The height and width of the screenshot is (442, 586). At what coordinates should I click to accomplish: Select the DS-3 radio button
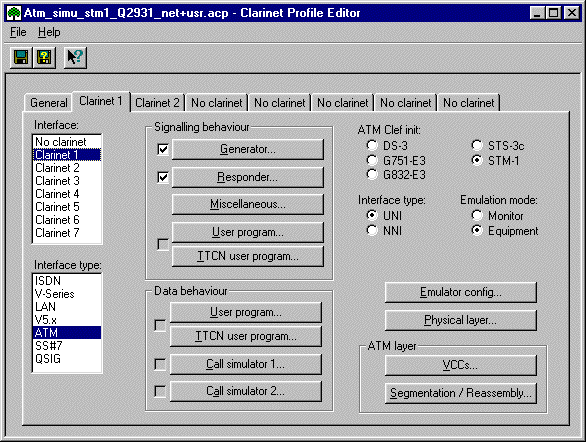372,145
